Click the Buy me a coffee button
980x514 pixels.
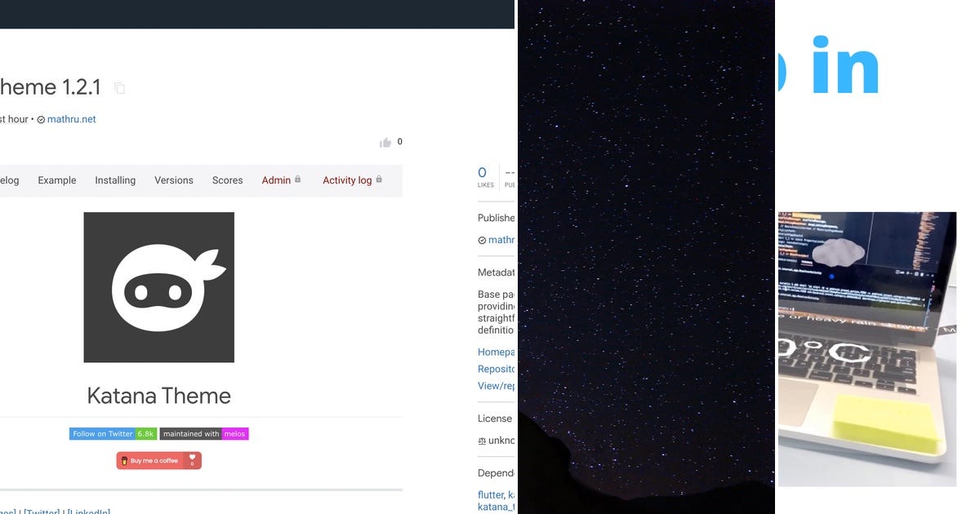click(158, 461)
